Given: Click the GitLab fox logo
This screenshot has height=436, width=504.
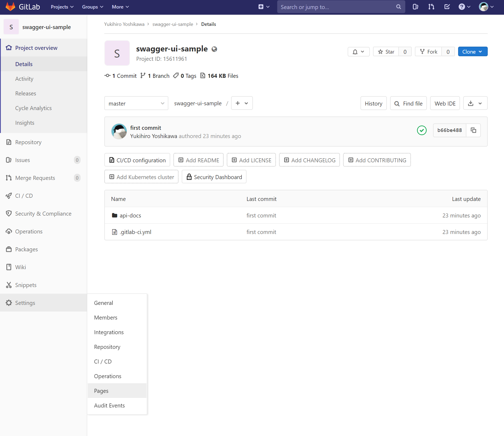Looking at the screenshot, I should pyautogui.click(x=10, y=7).
